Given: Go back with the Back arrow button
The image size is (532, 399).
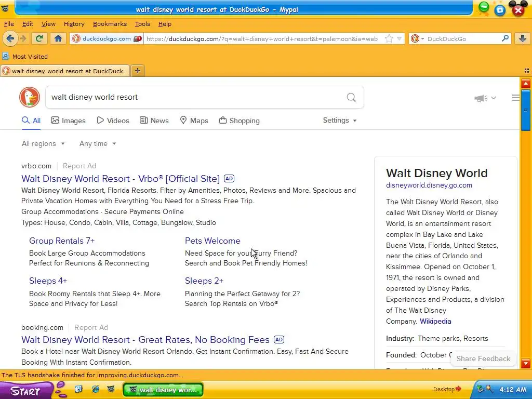Looking at the screenshot, I should point(10,38).
